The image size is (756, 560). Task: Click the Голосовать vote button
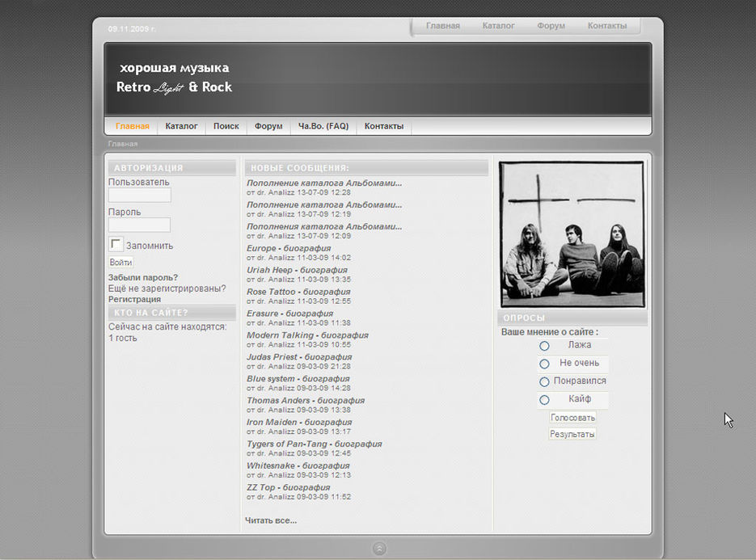coord(572,418)
